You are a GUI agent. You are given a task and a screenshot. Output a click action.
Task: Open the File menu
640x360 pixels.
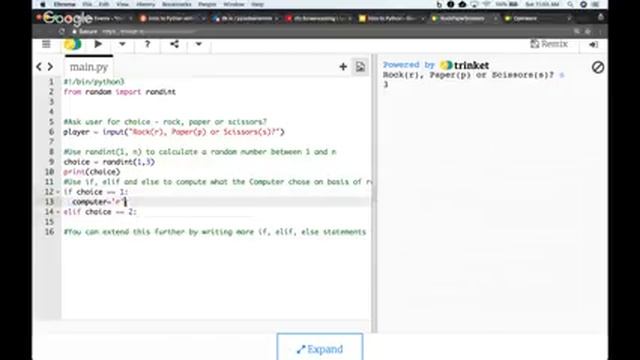[87, 4]
